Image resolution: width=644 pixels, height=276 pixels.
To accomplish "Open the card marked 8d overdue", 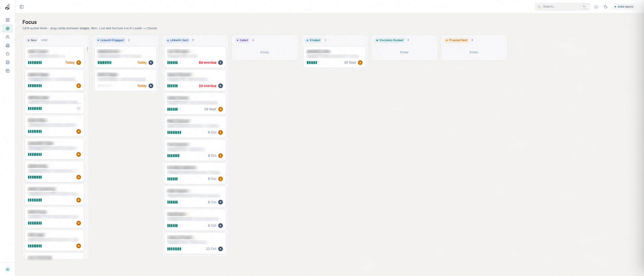I will [195, 57].
